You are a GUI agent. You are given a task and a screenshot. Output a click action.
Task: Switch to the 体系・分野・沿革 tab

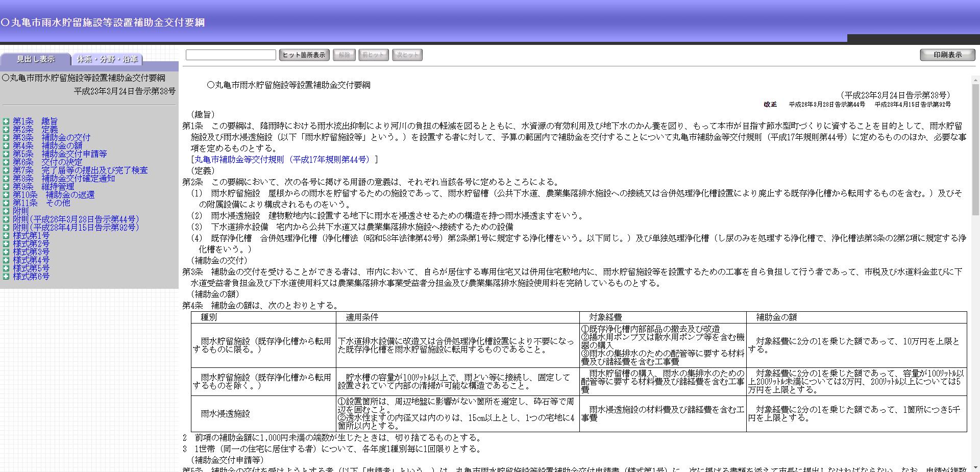click(x=107, y=60)
